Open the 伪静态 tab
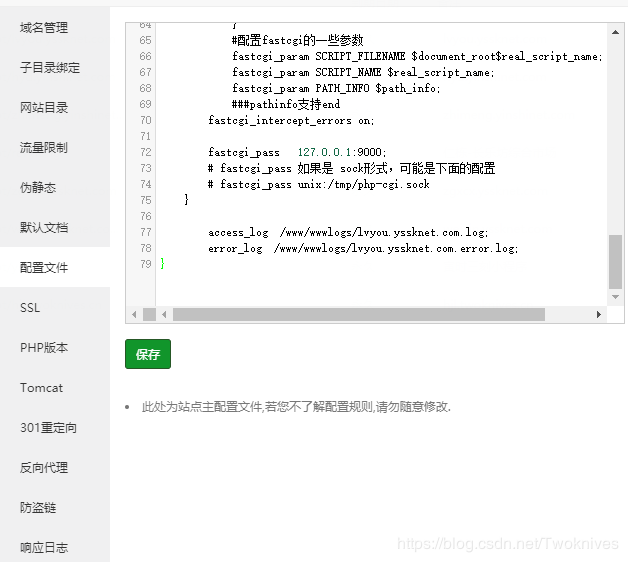628x562 pixels. tap(38, 187)
